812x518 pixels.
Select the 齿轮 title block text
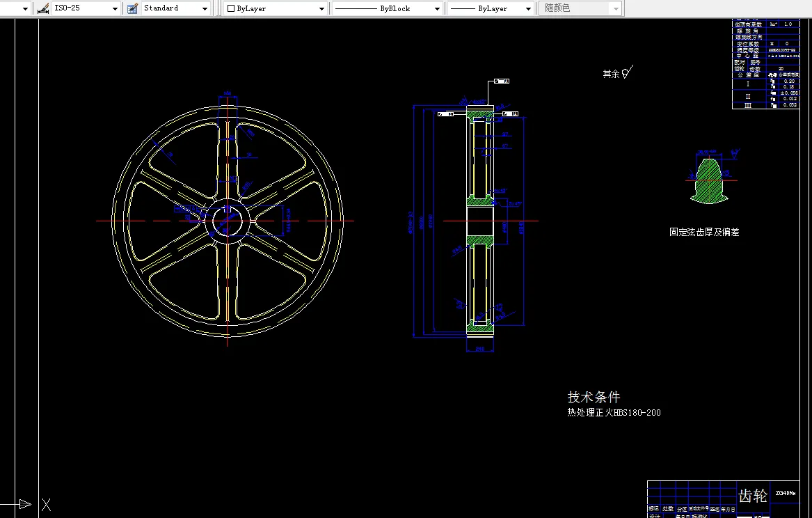coord(752,496)
